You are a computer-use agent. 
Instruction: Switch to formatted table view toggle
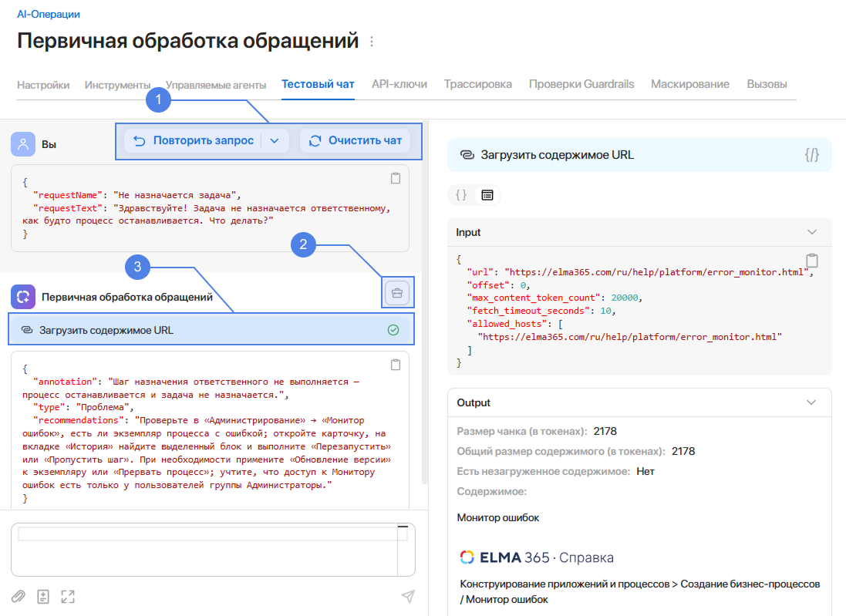tap(487, 195)
